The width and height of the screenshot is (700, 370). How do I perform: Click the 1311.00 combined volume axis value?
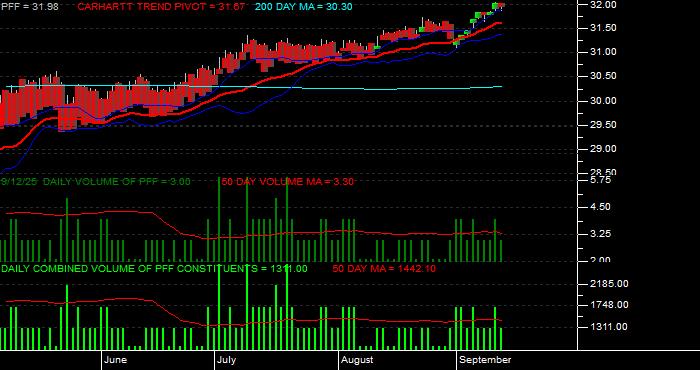point(609,327)
